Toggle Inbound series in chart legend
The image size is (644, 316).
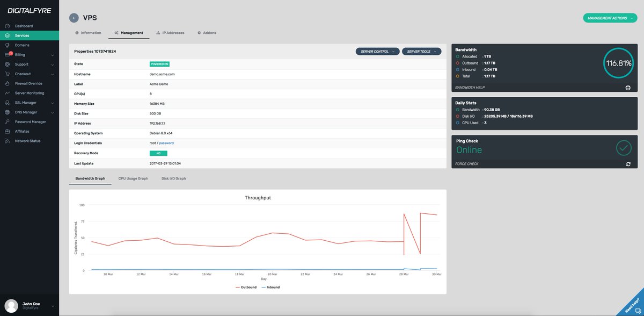[270, 288]
